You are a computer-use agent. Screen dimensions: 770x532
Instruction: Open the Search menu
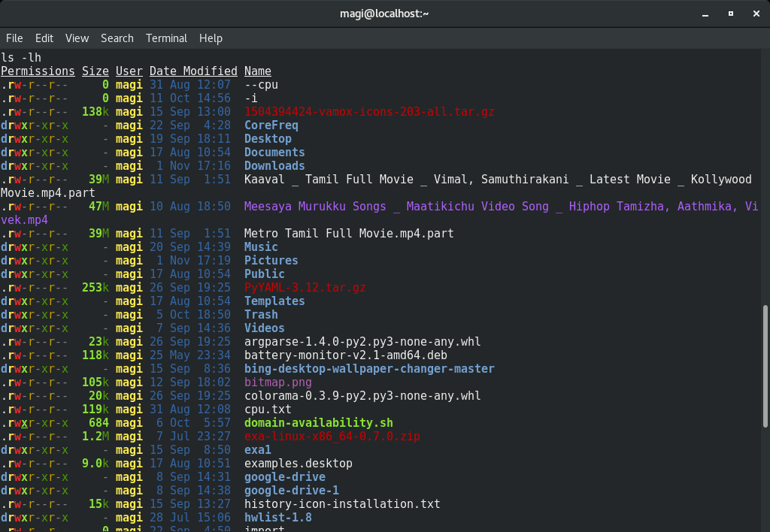117,38
